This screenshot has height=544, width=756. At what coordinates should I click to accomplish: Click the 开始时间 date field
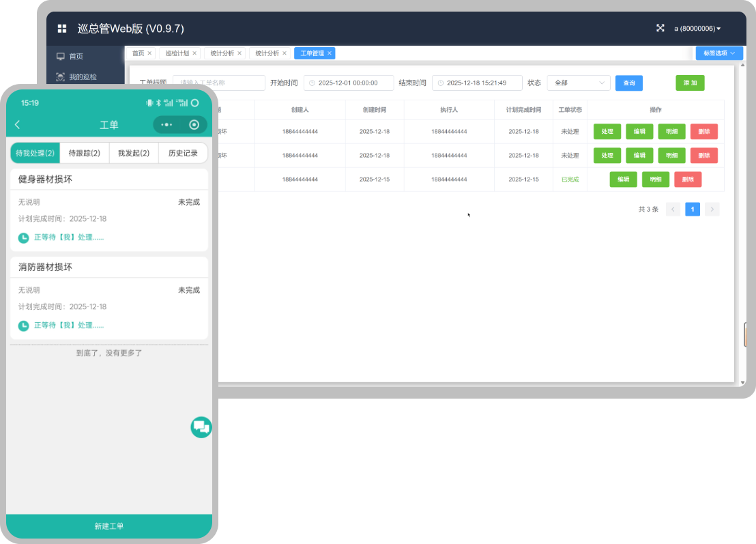(349, 83)
